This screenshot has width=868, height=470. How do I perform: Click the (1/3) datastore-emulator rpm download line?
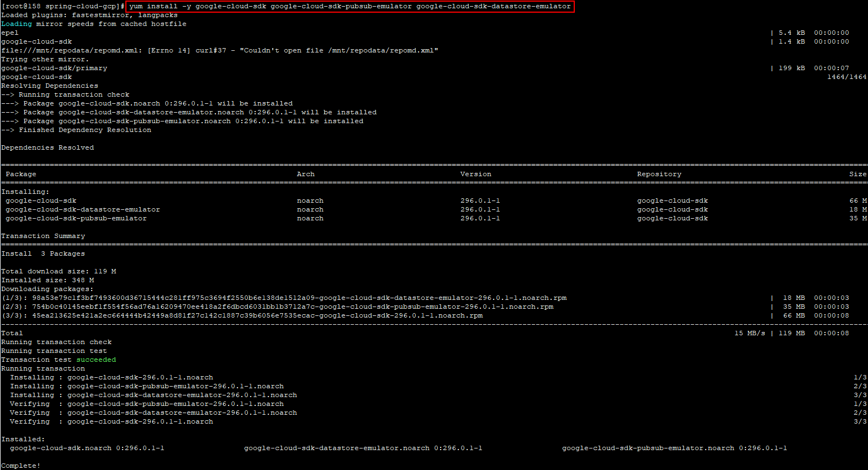click(284, 298)
